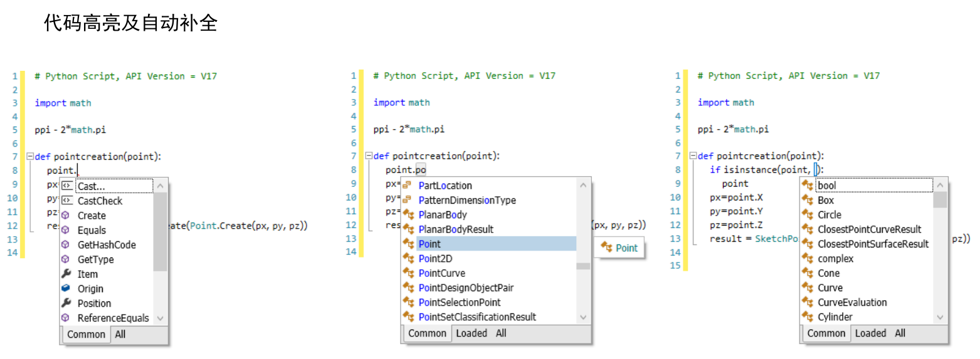Collapse the pointcreation function in left editor
Viewport: 980px width, 359px height.
[x=29, y=157]
